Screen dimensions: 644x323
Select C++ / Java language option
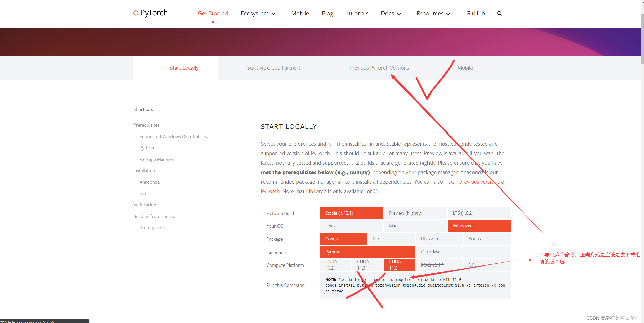click(x=463, y=252)
